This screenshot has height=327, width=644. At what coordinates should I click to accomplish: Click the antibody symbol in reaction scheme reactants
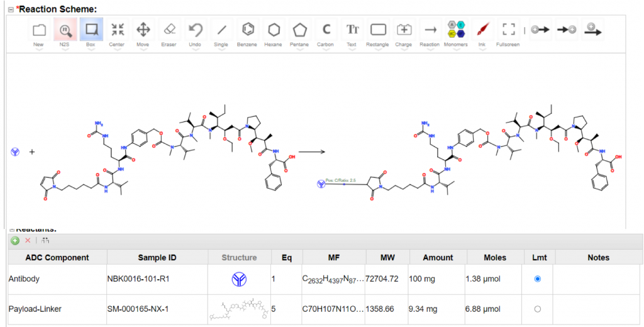[x=15, y=152]
